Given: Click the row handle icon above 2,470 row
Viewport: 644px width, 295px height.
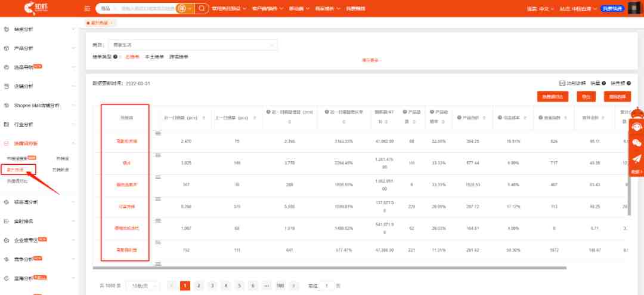Looking at the screenshot, I should tap(158, 134).
